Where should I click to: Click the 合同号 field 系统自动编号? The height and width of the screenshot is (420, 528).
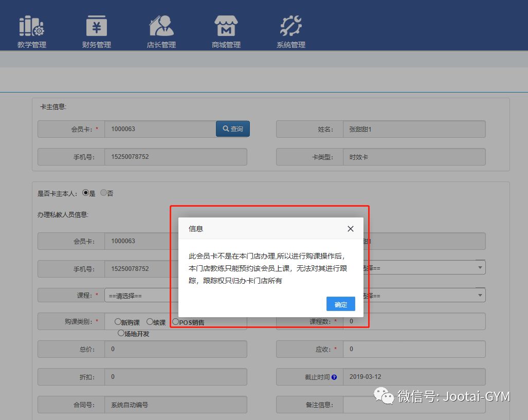tap(176, 405)
